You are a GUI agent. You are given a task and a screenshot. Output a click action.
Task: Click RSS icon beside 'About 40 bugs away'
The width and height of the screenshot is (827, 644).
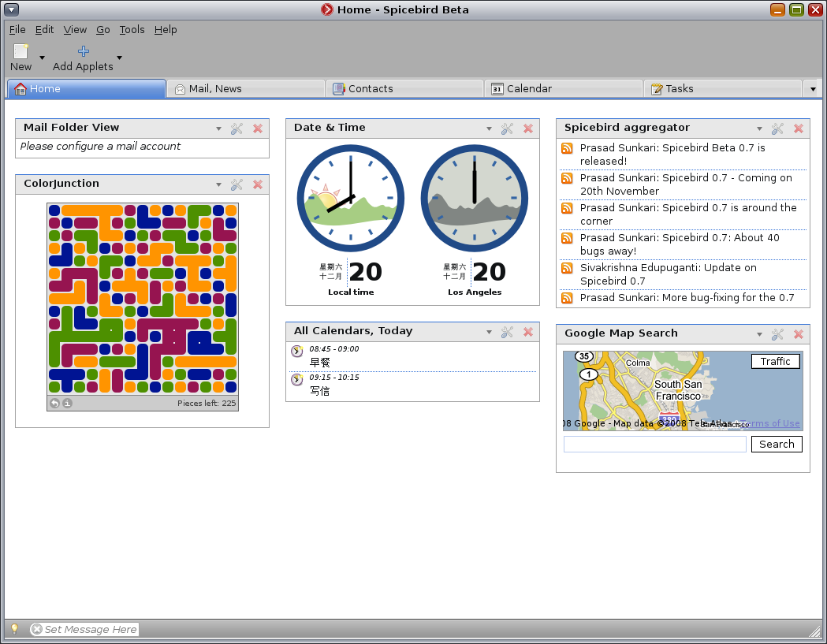pos(567,238)
